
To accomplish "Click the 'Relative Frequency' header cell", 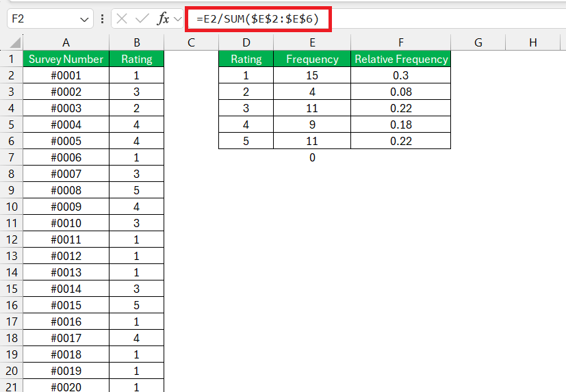I will pos(400,59).
